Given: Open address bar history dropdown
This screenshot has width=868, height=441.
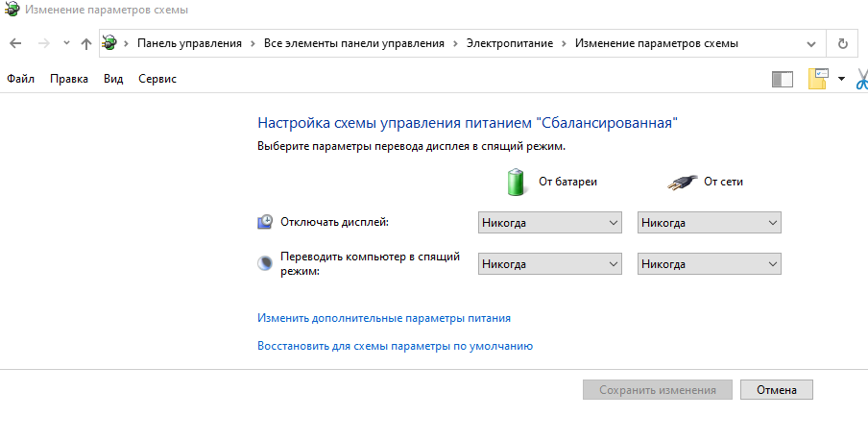Looking at the screenshot, I should (811, 44).
